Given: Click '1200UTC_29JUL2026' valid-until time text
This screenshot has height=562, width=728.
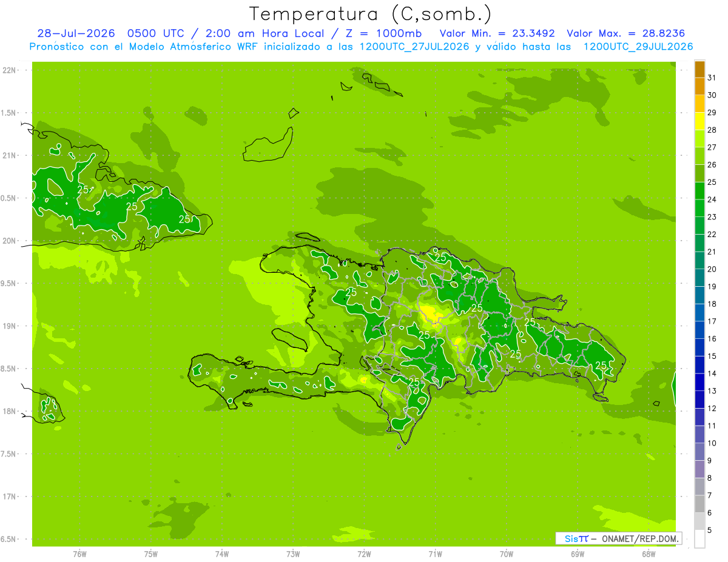Looking at the screenshot, I should tap(638, 47).
